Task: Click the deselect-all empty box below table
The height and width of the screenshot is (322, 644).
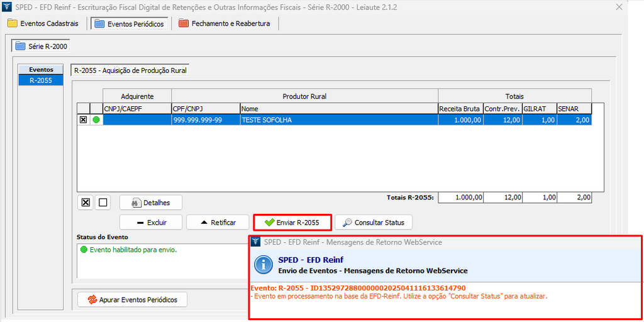Action: 103,203
